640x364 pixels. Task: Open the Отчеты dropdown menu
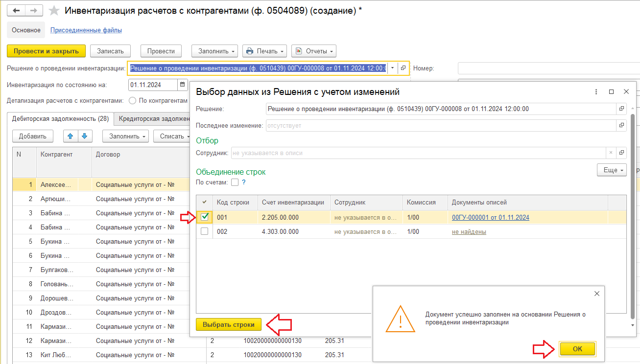(x=314, y=51)
